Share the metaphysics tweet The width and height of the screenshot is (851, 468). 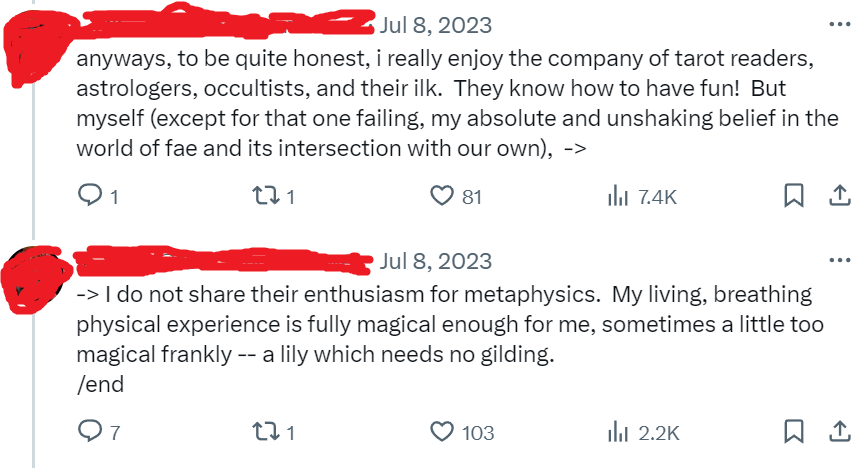coord(840,432)
